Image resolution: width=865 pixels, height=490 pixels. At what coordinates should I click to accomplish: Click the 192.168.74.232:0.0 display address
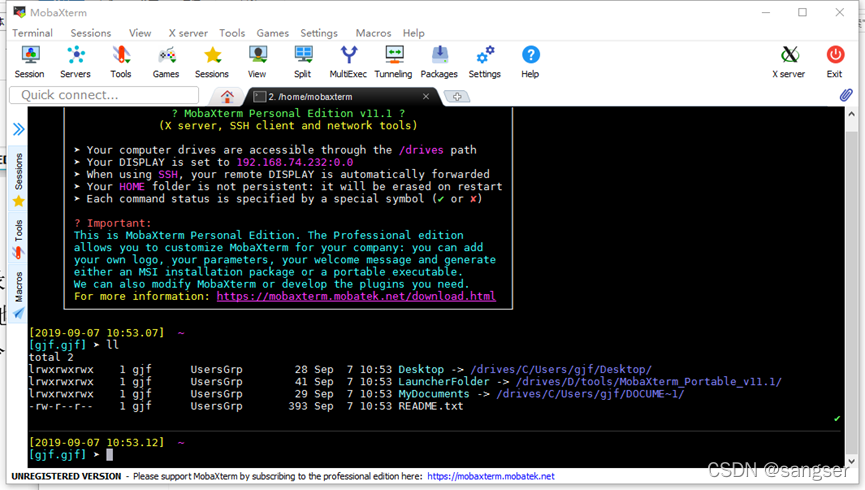(295, 162)
